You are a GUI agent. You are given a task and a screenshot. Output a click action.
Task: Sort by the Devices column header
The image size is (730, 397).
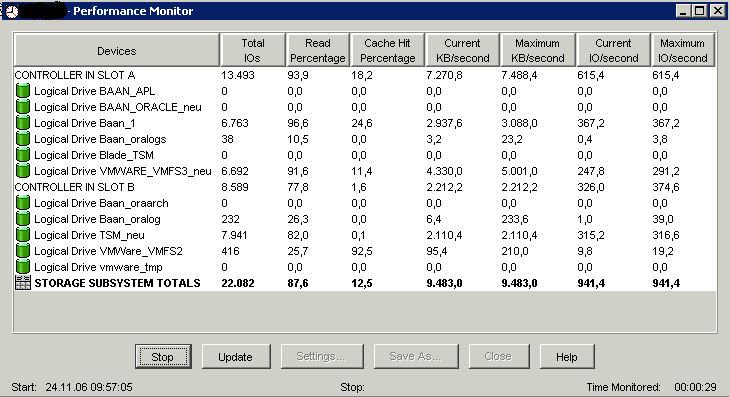coord(117,50)
